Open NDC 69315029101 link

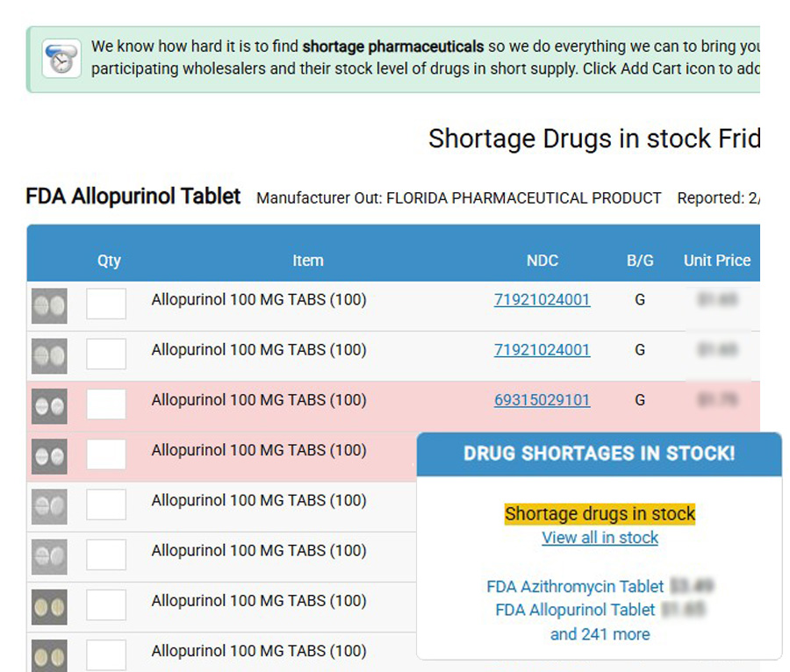pos(542,400)
